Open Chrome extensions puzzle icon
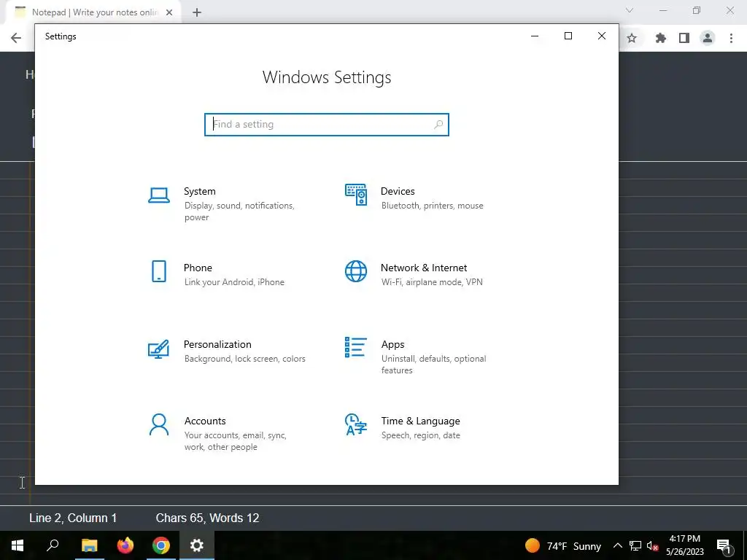 pos(660,38)
